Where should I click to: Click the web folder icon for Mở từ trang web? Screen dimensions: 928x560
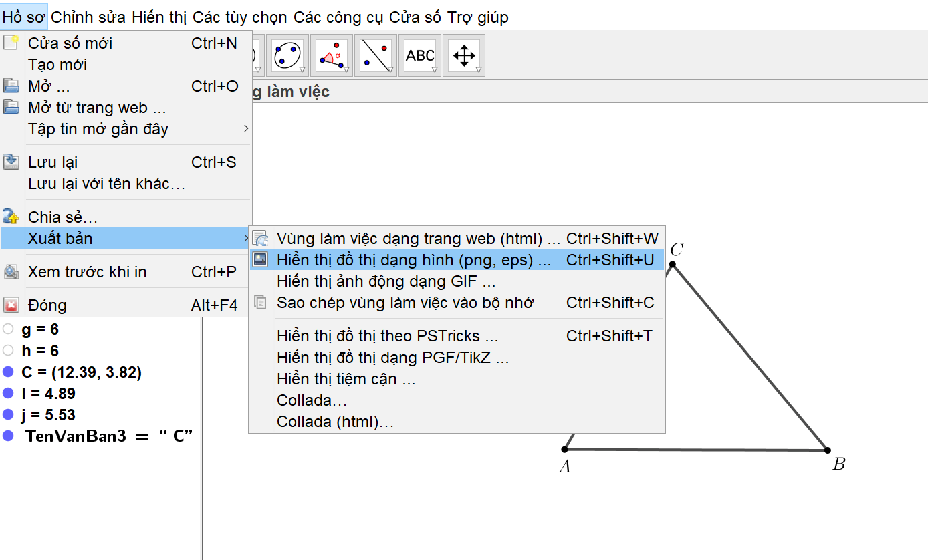point(11,108)
